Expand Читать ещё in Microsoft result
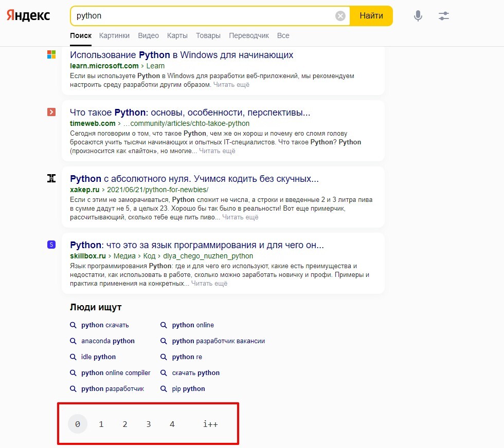The height and width of the screenshot is (448, 504). pyautogui.click(x=231, y=85)
